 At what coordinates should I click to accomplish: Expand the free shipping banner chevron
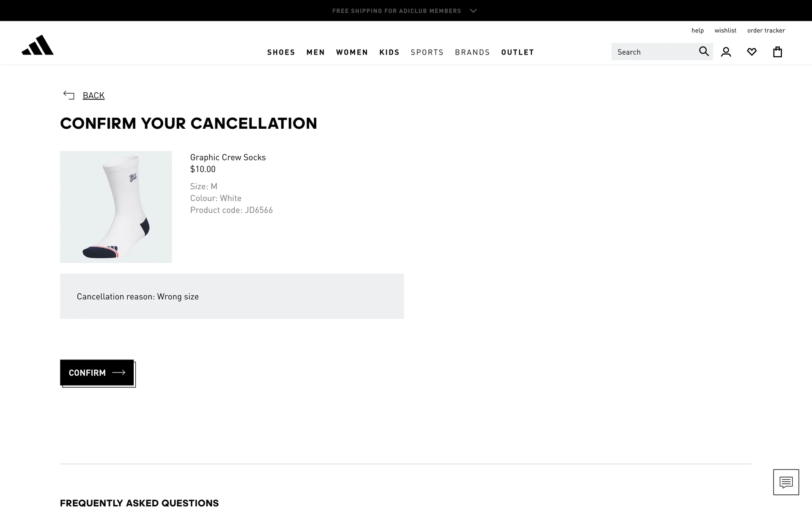[x=473, y=11]
